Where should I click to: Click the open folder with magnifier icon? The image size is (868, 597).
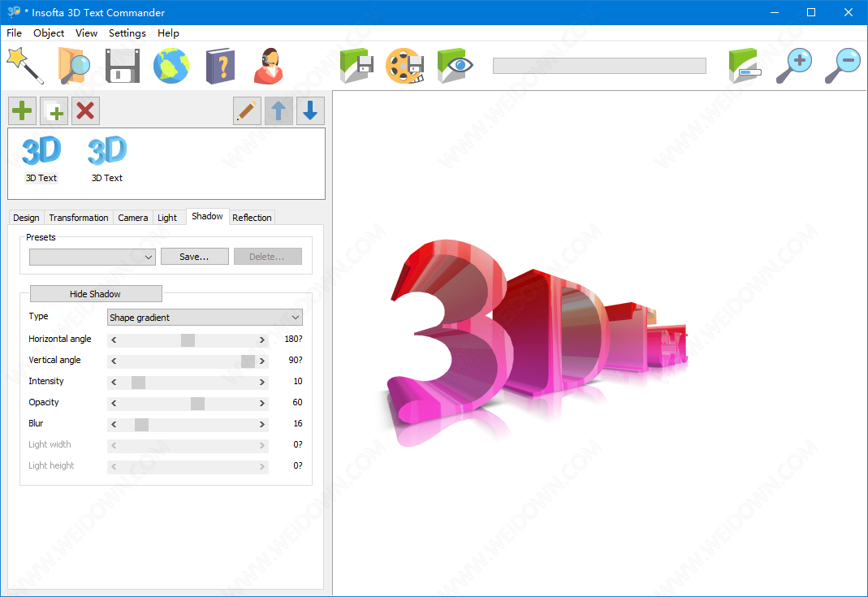74,66
